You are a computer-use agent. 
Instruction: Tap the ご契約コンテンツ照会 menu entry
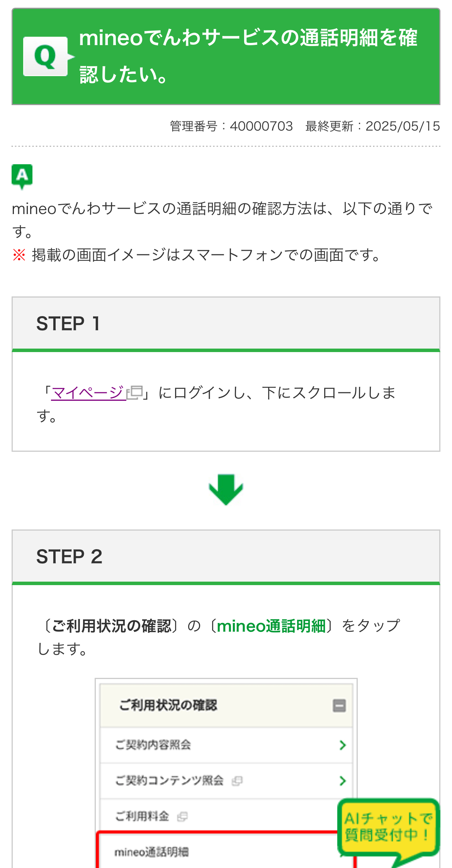[169, 781]
